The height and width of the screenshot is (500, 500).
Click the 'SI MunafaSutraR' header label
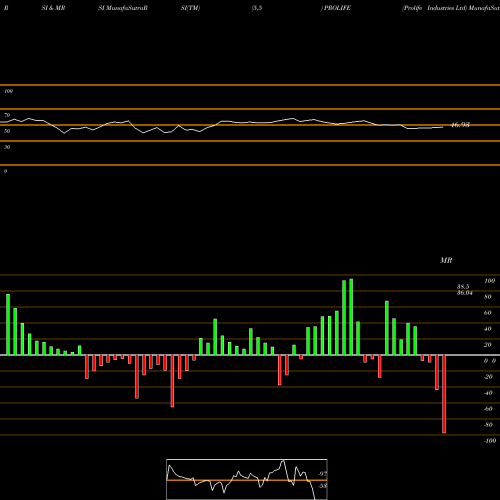(x=123, y=8)
